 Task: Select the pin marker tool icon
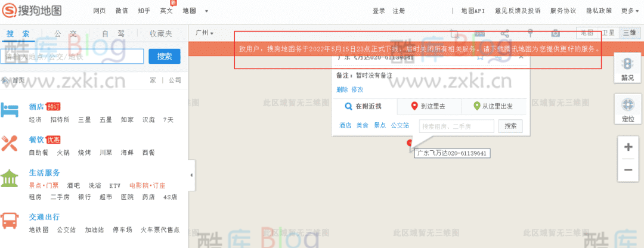530,33
